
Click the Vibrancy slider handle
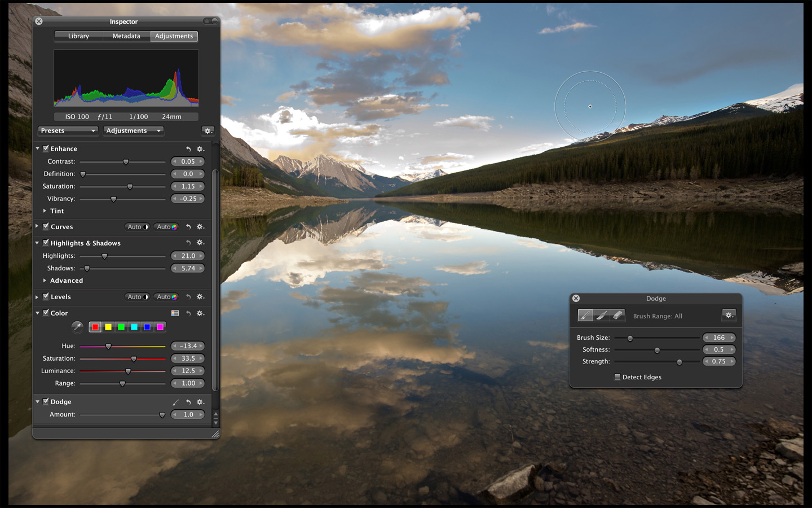point(113,199)
